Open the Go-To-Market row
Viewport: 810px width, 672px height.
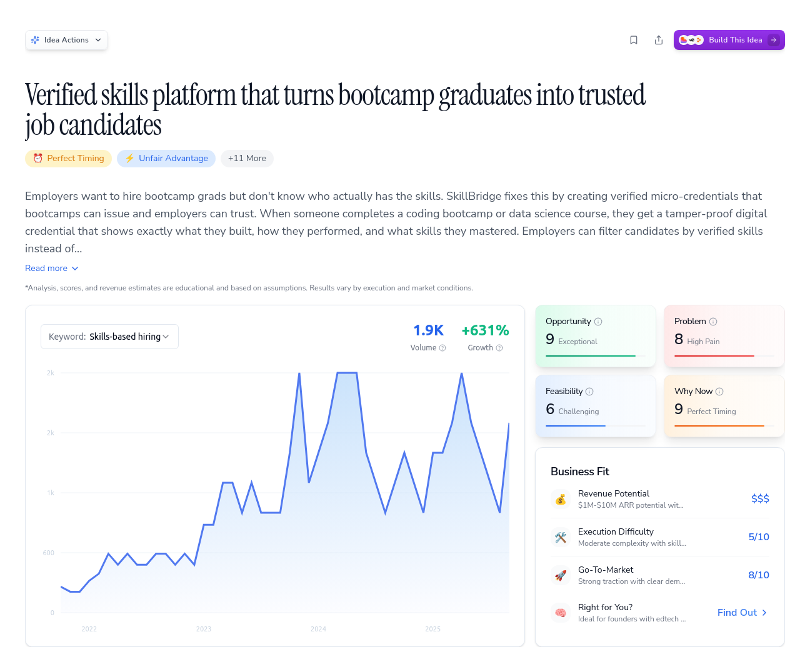[659, 575]
